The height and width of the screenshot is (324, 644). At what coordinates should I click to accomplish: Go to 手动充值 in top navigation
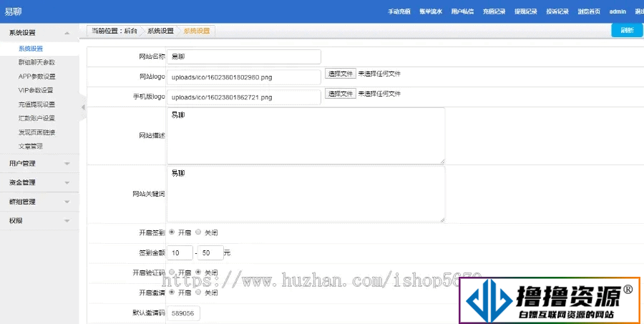399,11
